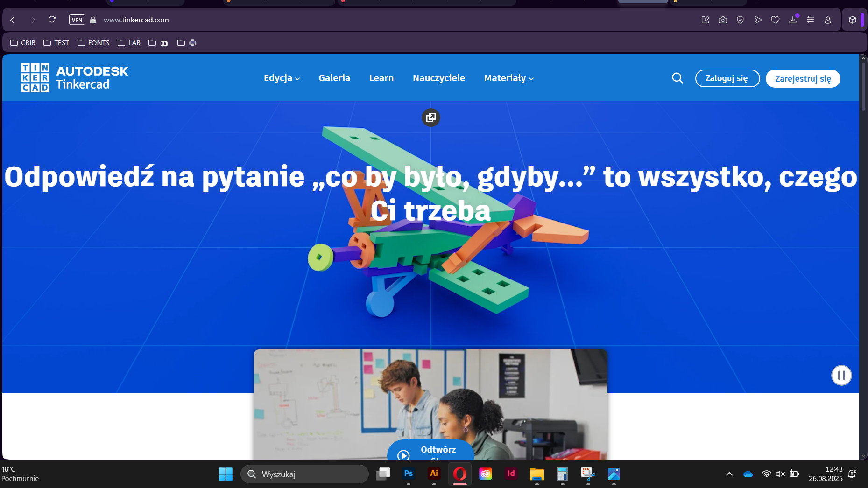Add page to bookmarks via heart icon
This screenshot has width=868, height=488.
coord(775,20)
